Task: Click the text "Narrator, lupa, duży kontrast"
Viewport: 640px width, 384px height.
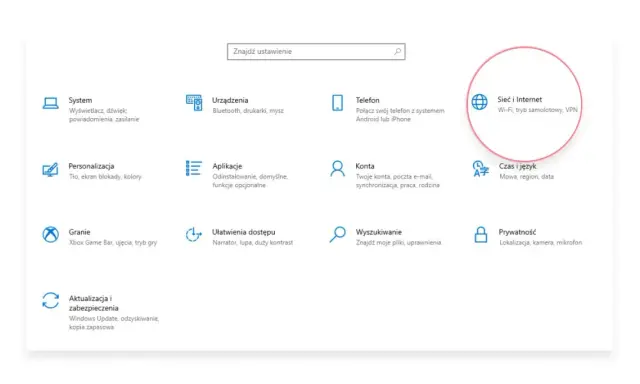Action: click(x=253, y=242)
